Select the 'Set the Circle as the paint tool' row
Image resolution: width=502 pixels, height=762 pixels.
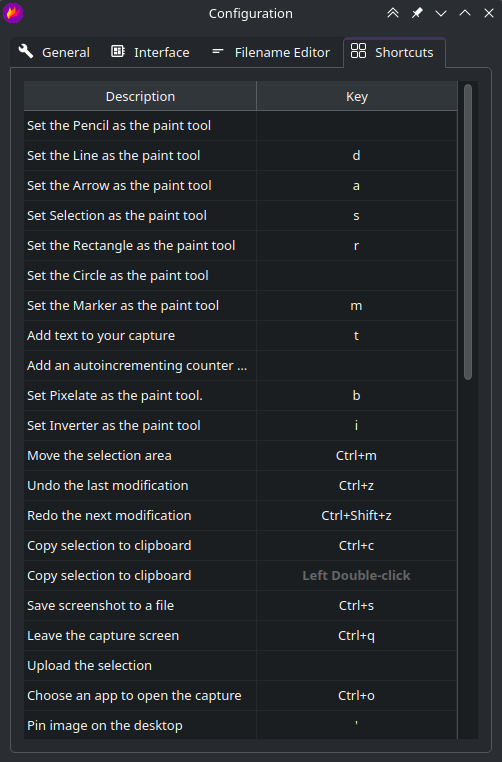pos(241,276)
